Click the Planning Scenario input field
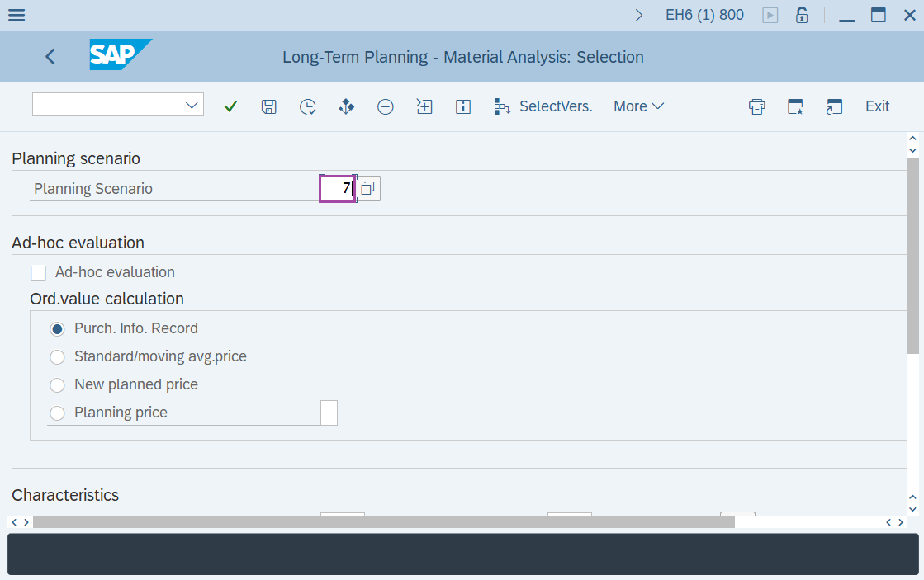This screenshot has height=580, width=924. pos(337,188)
